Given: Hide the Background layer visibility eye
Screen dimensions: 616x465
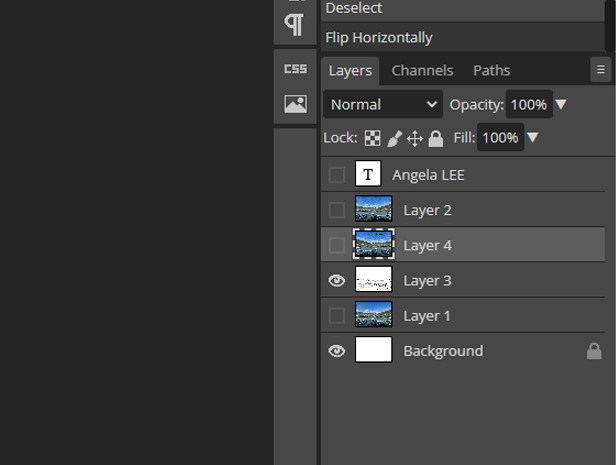Looking at the screenshot, I should tap(337, 351).
